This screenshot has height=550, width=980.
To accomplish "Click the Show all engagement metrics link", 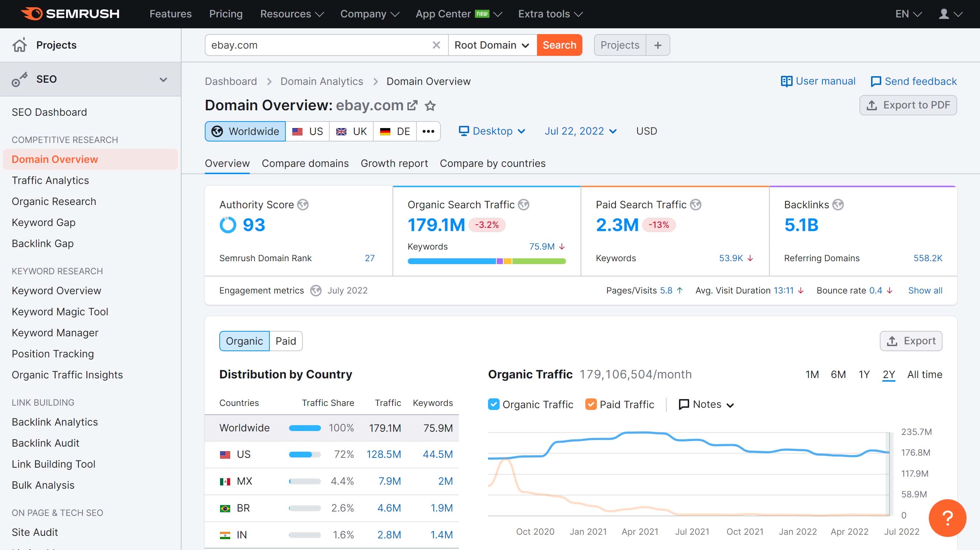I will pos(925,290).
